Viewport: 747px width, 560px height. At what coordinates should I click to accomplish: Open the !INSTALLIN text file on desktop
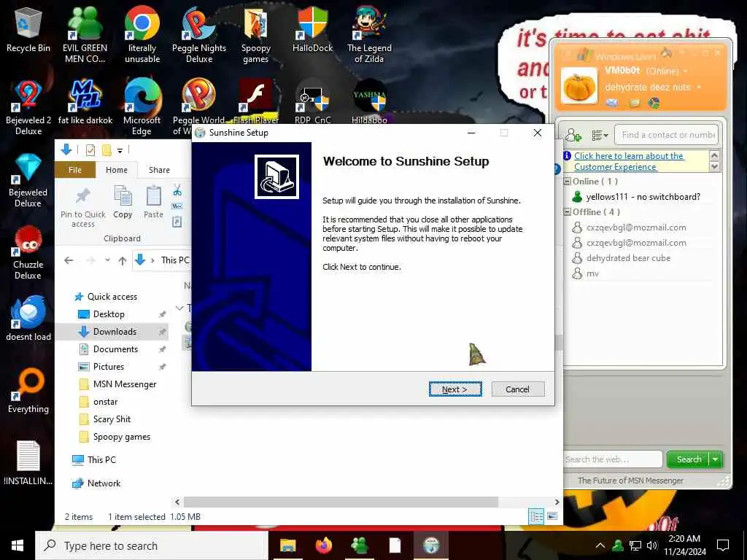coord(28,463)
